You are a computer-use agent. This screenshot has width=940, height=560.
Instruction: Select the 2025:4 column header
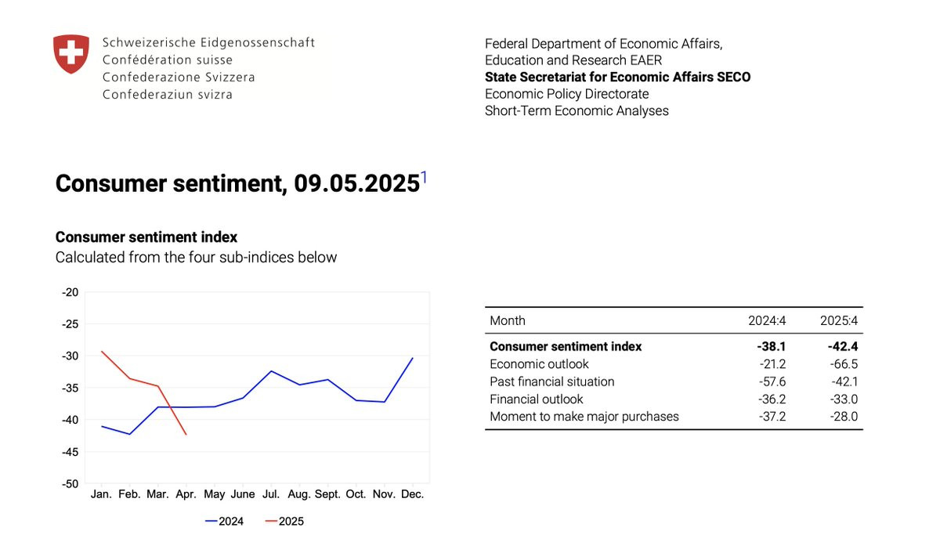[839, 320]
